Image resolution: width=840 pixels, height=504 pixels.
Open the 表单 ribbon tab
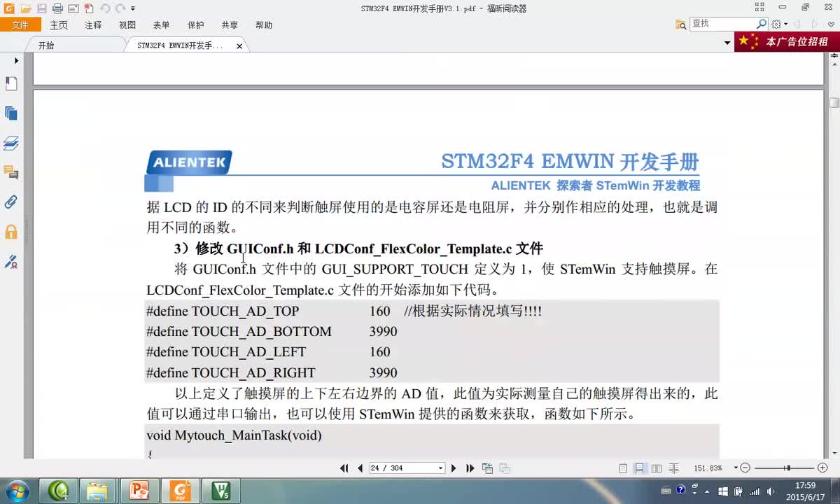click(161, 25)
